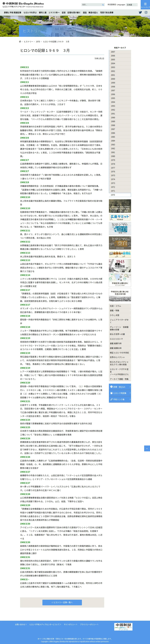Click ヒロシマ平和メディアセンターについて footer link
The width and height of the screenshot is (150, 644).
[x=45, y=625]
